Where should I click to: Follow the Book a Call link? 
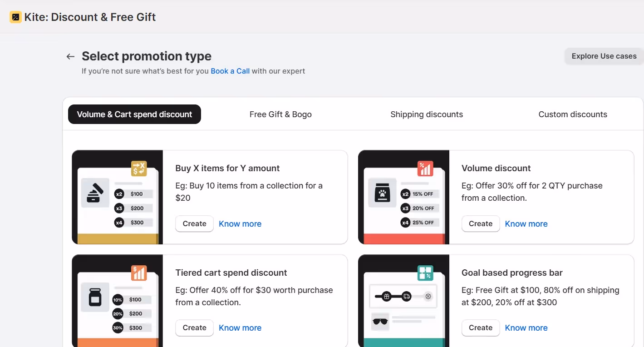[x=230, y=71]
